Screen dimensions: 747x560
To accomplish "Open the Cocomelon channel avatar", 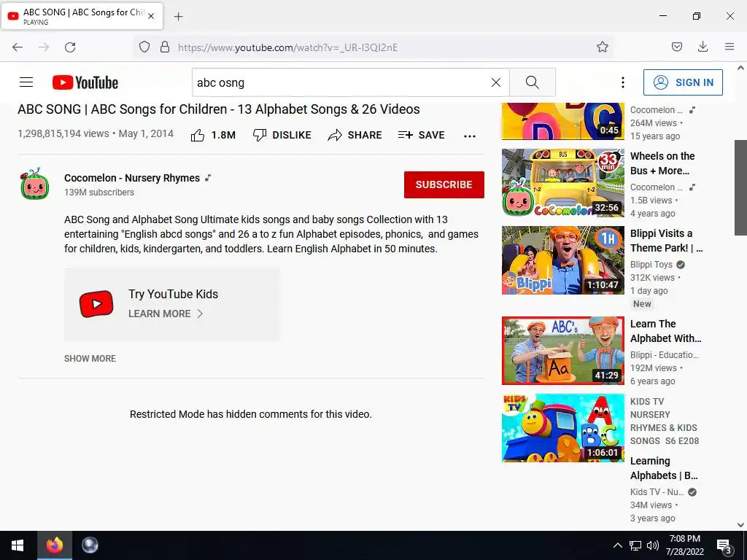I will [35, 184].
